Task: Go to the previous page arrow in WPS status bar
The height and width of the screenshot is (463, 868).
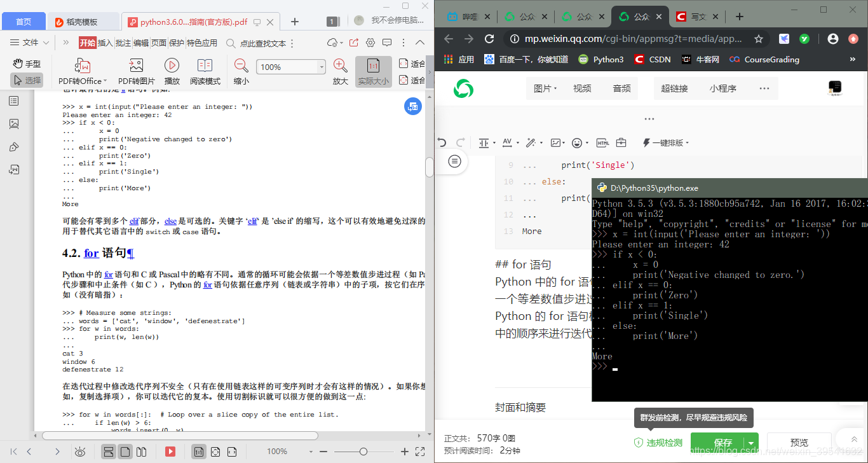Action: tap(29, 452)
